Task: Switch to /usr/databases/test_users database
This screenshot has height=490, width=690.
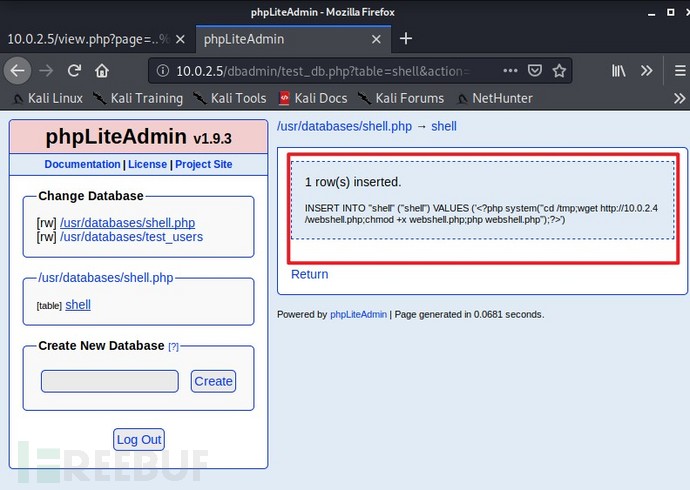Action: 132,237
